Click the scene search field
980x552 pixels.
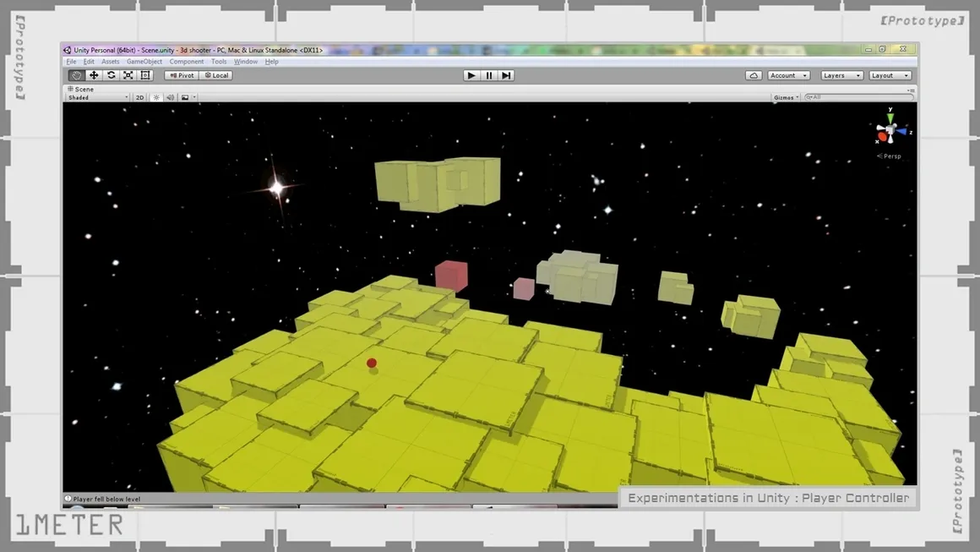pyautogui.click(x=857, y=97)
